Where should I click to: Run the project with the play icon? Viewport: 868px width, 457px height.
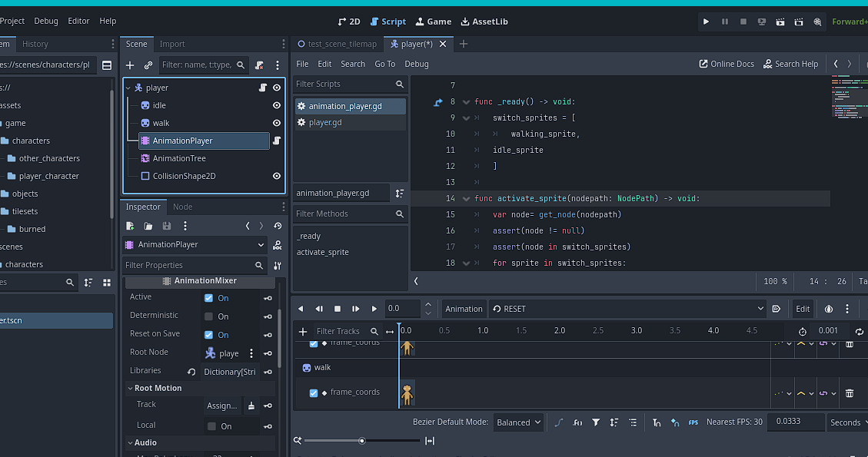pyautogui.click(x=706, y=22)
